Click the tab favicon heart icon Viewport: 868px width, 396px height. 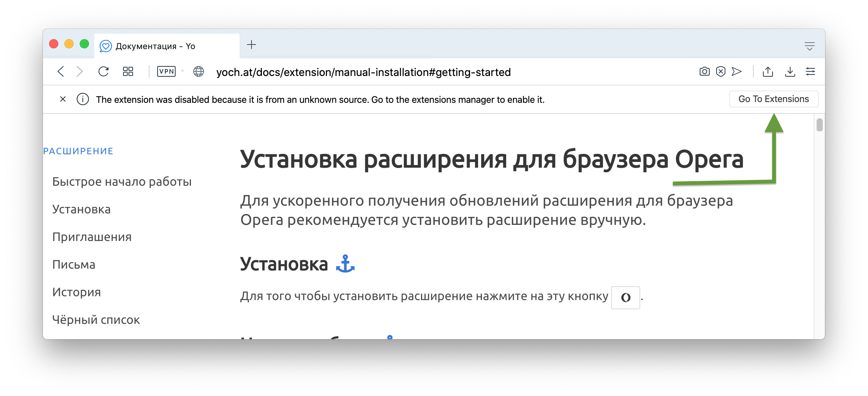(x=105, y=46)
